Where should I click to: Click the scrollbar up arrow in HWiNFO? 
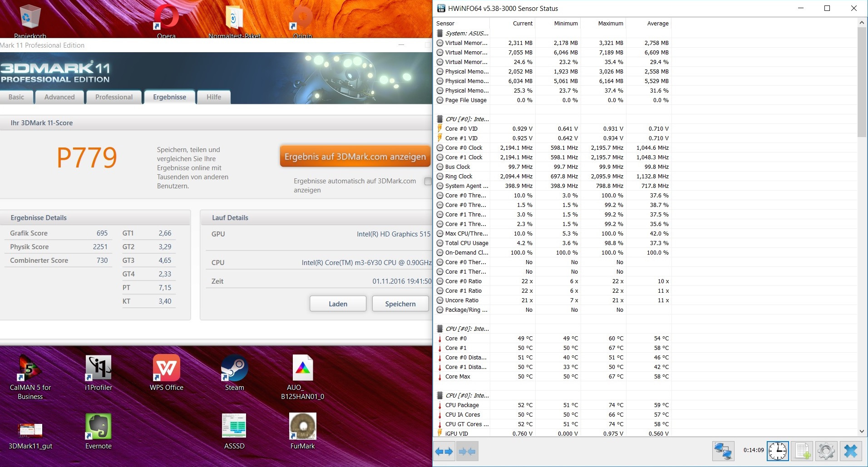[862, 22]
